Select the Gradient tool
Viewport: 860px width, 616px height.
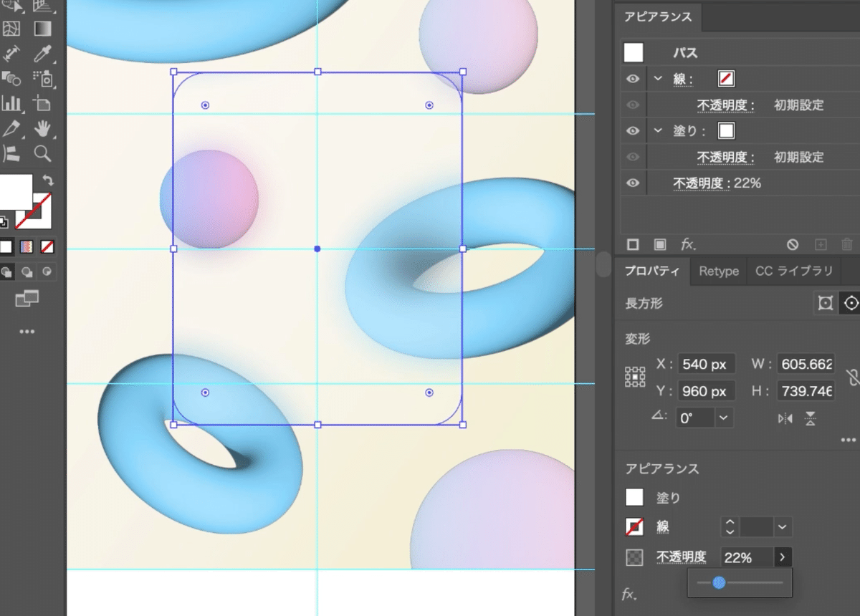coord(42,29)
